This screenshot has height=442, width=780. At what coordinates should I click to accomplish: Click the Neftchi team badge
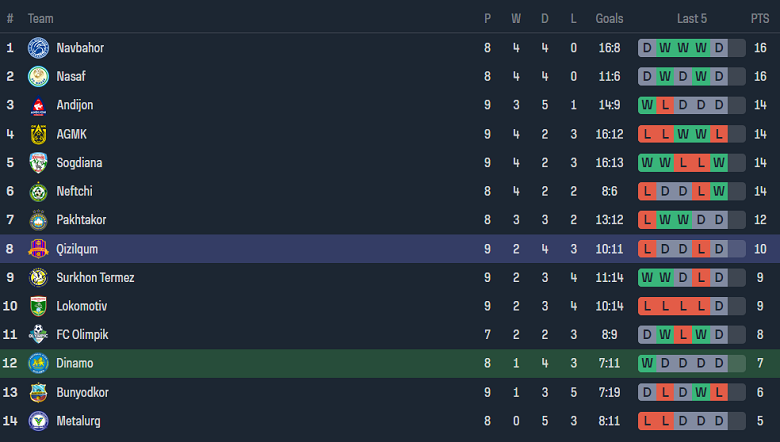pyautogui.click(x=38, y=191)
